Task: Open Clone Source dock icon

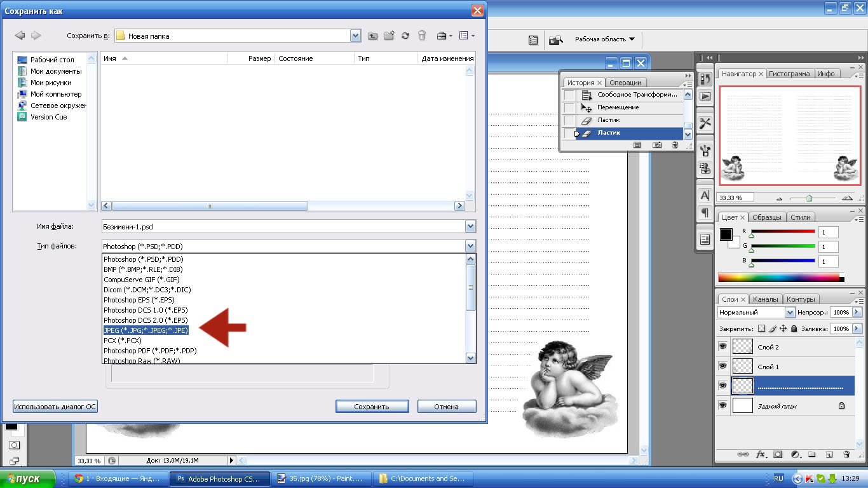Action: coord(705,168)
